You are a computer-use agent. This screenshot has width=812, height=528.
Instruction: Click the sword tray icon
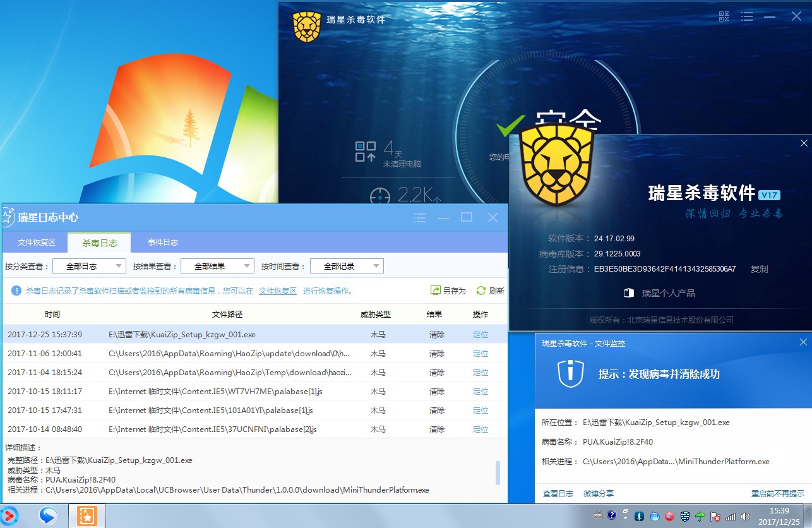639,516
